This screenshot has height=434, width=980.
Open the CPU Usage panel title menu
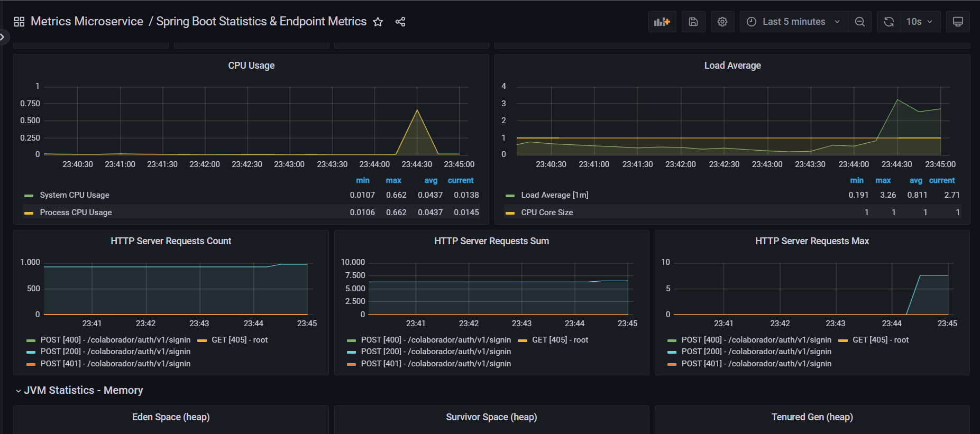click(x=251, y=66)
